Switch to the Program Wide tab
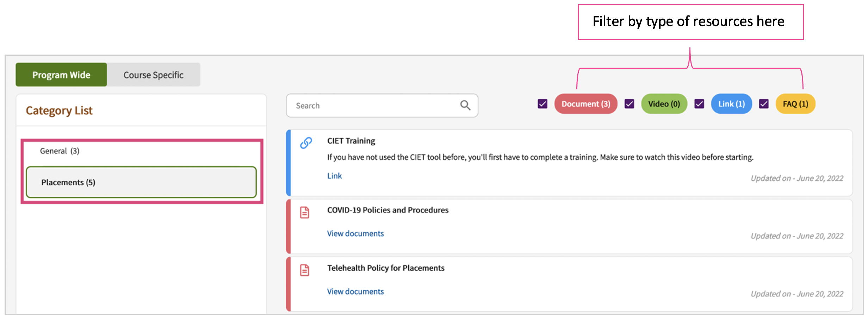The width and height of the screenshot is (868, 319). click(61, 75)
